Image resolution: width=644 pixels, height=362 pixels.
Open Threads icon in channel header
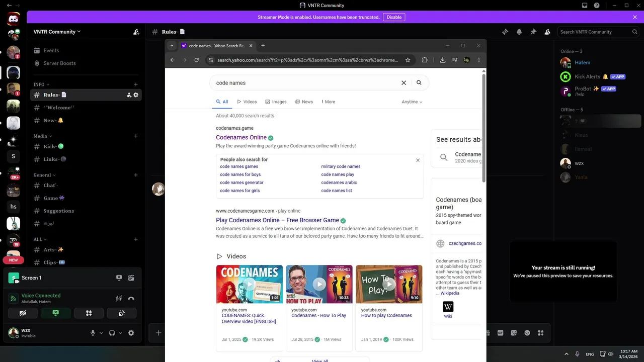point(505,32)
